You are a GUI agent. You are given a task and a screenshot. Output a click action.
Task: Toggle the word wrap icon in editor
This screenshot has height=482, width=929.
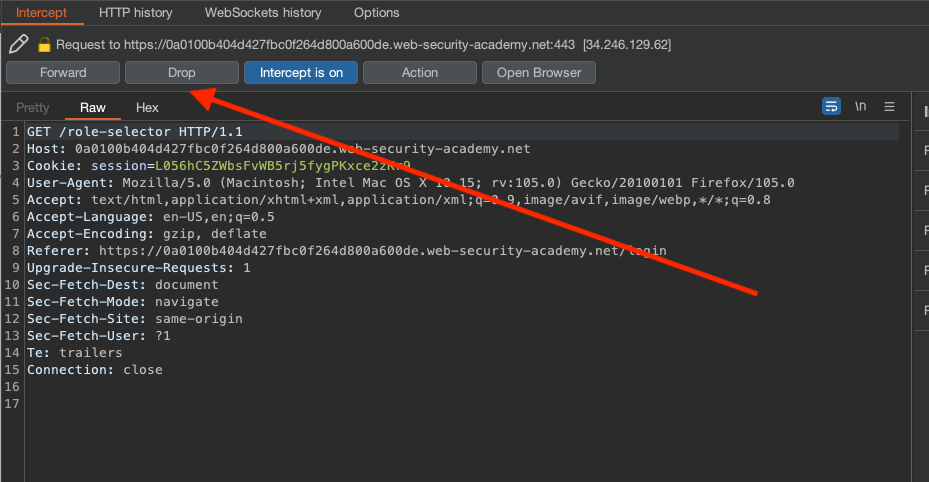click(x=831, y=107)
